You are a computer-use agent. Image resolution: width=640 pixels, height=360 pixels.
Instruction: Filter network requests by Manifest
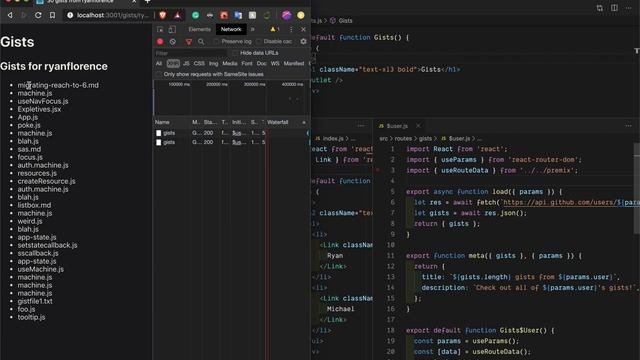[294, 64]
